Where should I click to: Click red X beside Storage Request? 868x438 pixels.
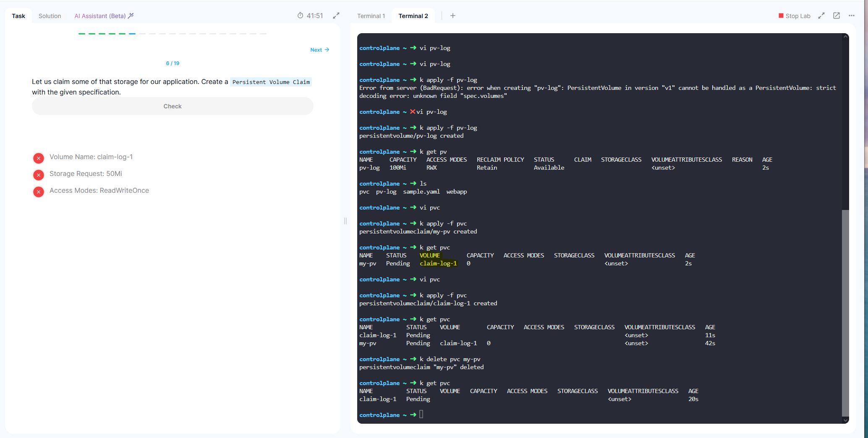(x=39, y=175)
